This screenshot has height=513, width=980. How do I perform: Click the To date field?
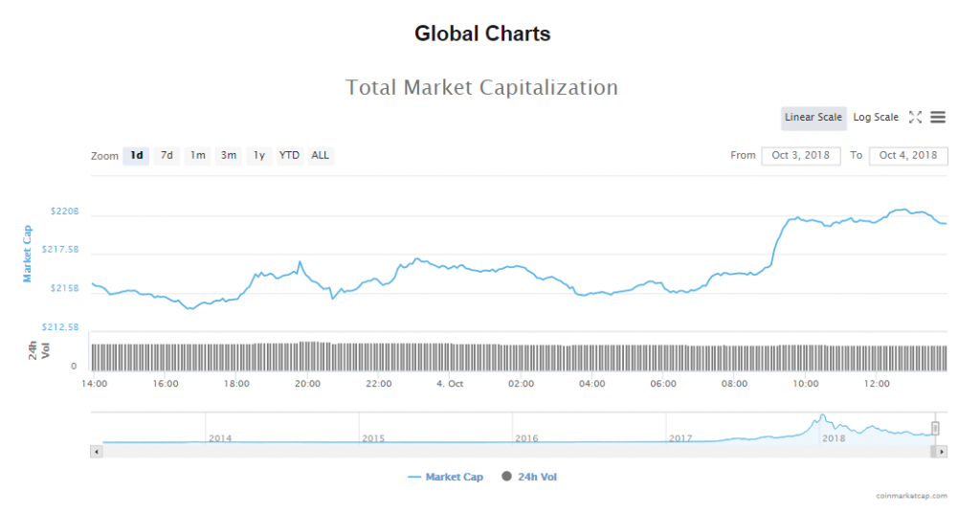tap(908, 155)
